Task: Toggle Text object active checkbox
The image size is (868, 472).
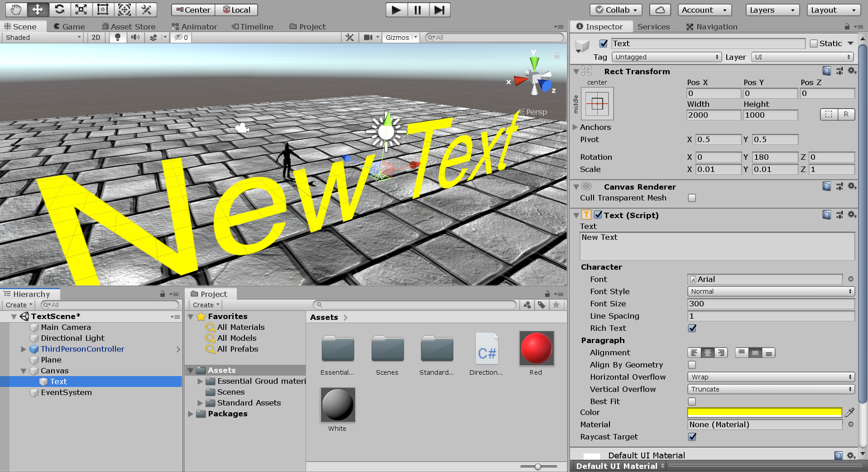Action: 604,43
